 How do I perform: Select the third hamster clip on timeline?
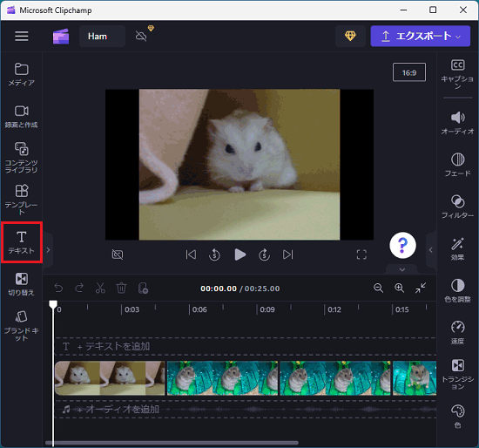click(x=335, y=378)
